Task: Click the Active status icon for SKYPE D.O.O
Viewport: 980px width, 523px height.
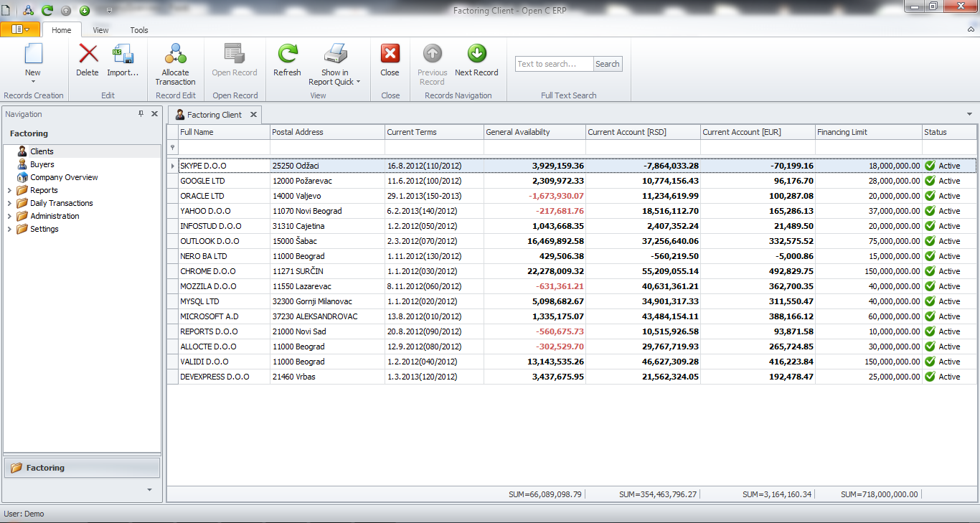Action: (x=930, y=166)
